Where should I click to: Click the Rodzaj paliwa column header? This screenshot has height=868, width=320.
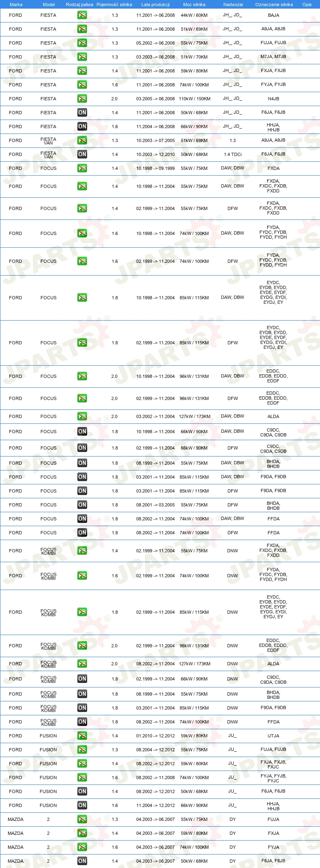click(x=79, y=5)
